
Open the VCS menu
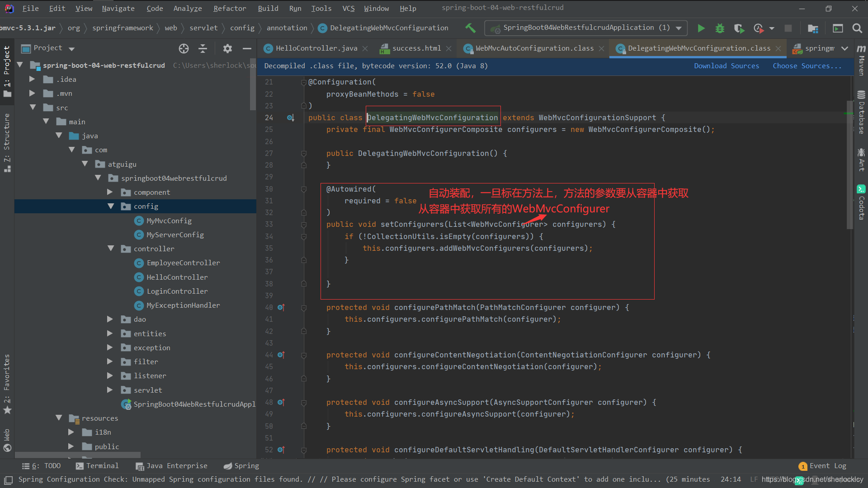tap(348, 8)
